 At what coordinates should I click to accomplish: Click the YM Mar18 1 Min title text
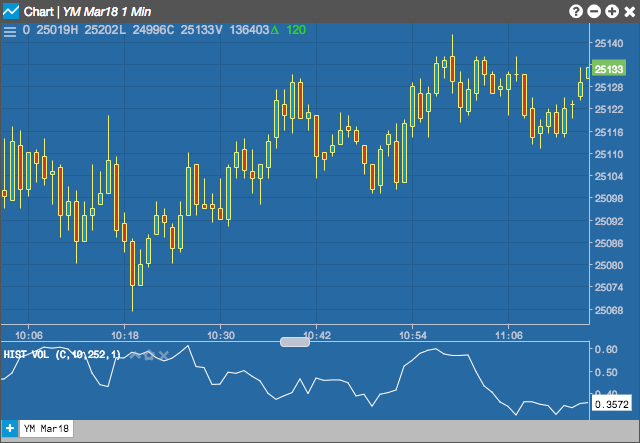[x=107, y=11]
